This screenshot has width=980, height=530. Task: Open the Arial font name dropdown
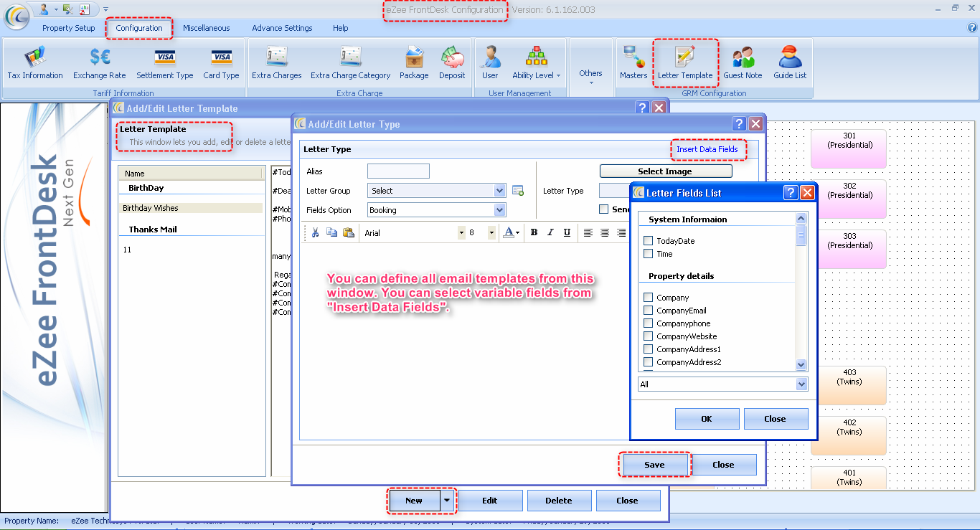(x=461, y=232)
